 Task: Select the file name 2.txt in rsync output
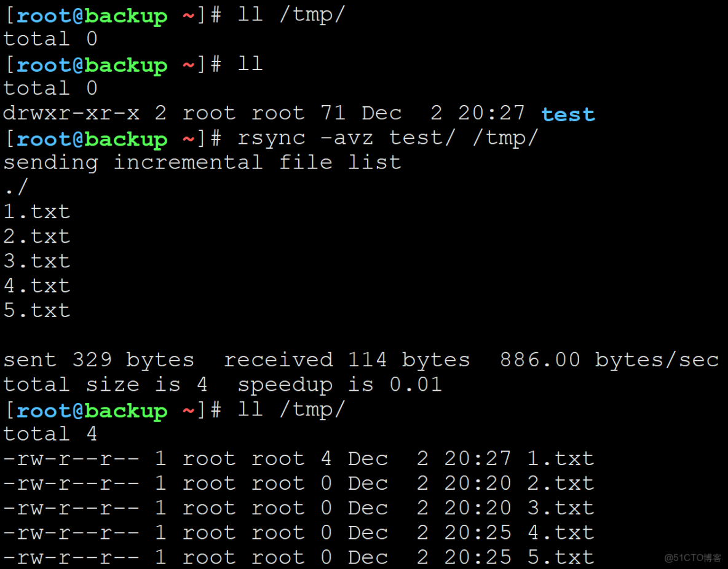36,236
